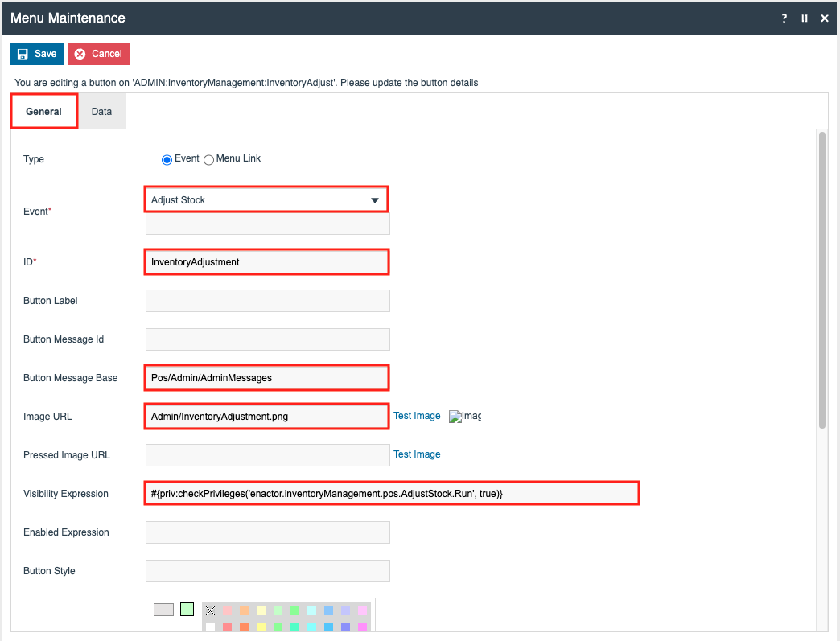This screenshot has width=840, height=641.
Task: Click the Save button
Action: (37, 54)
